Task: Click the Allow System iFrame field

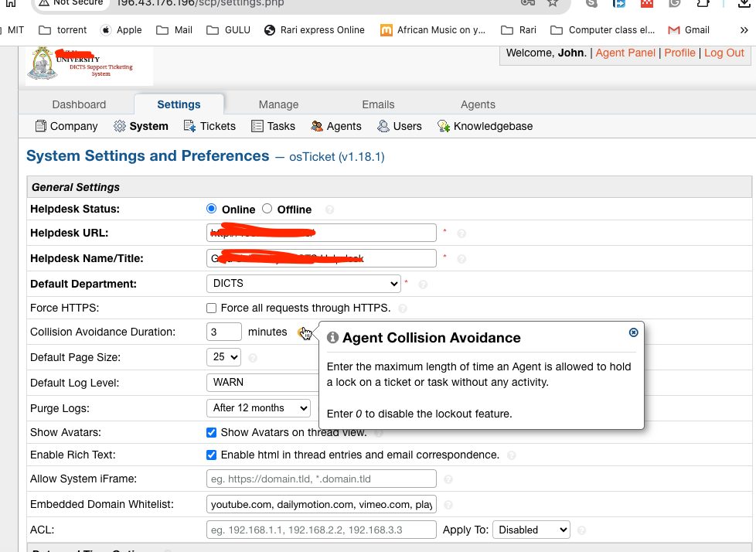Action: click(x=321, y=479)
